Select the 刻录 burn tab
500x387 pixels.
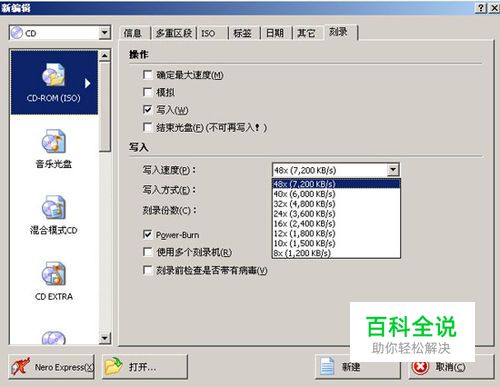tap(340, 32)
